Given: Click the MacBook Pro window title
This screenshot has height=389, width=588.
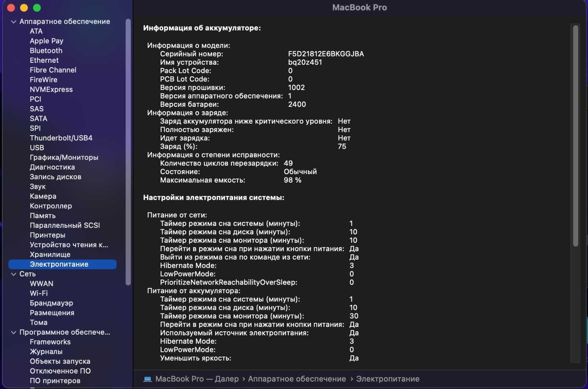Looking at the screenshot, I should tap(359, 8).
